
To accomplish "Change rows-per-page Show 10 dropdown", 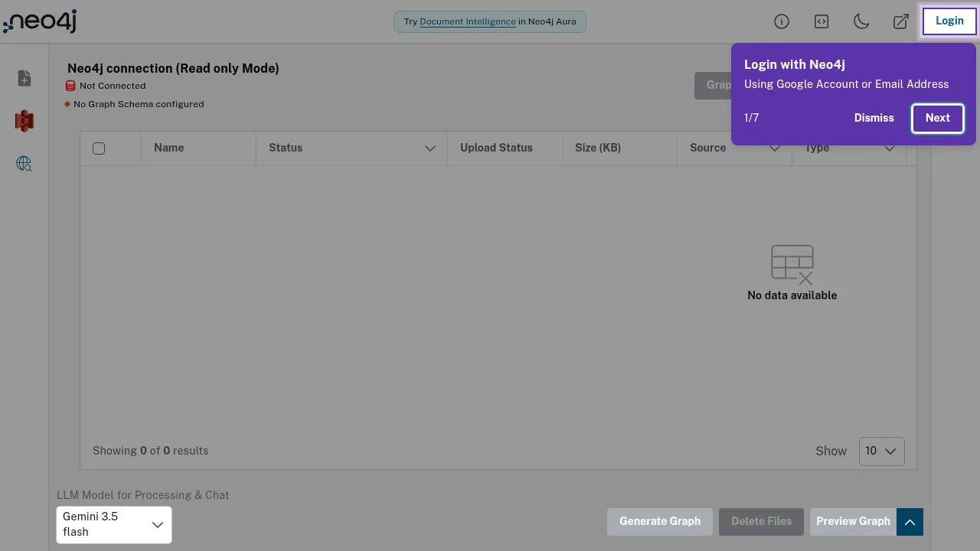I will [882, 452].
